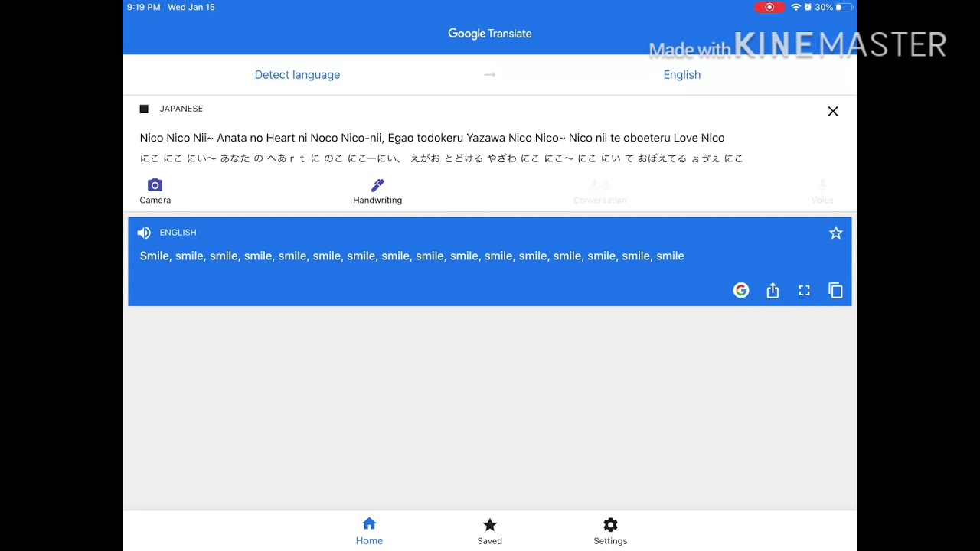This screenshot has width=980, height=551.
Task: Clear the source text with X
Action: 833,111
